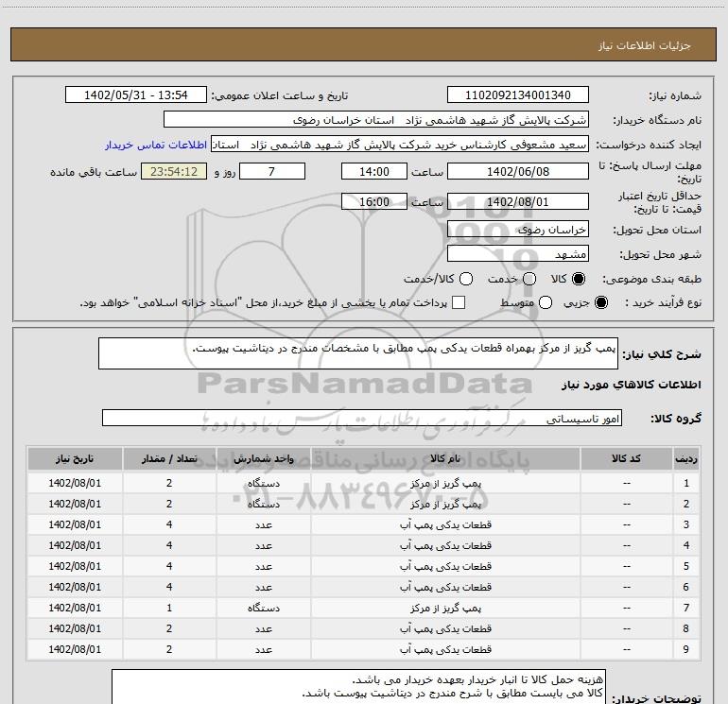Screen dimensions: 728x704
Task: Click the شماره نیاز field 1102092134001340
Action: (x=517, y=95)
